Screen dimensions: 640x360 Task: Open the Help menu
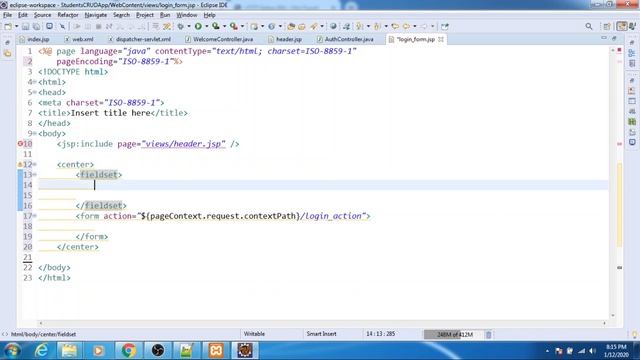(209, 15)
